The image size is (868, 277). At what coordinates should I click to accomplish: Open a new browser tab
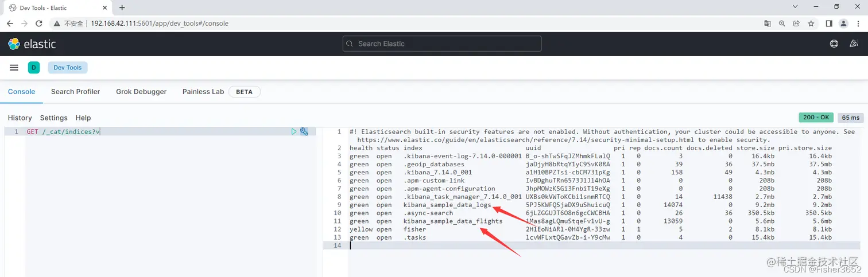[x=122, y=7]
